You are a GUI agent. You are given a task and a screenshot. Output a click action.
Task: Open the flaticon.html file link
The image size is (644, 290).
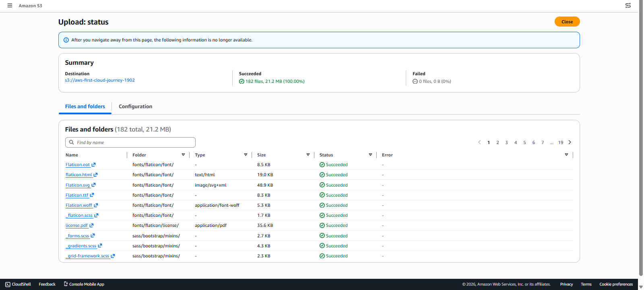click(x=79, y=175)
